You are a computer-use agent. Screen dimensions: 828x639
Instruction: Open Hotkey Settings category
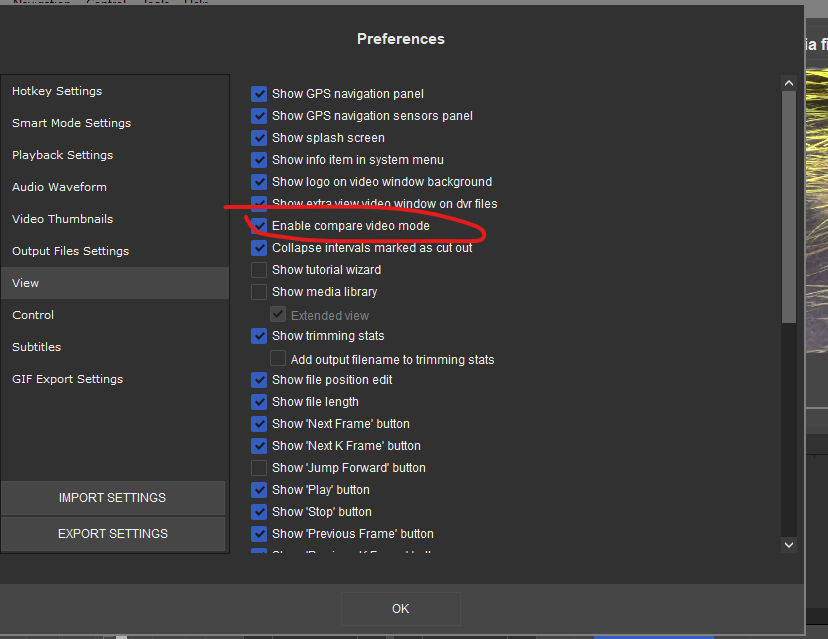click(57, 91)
